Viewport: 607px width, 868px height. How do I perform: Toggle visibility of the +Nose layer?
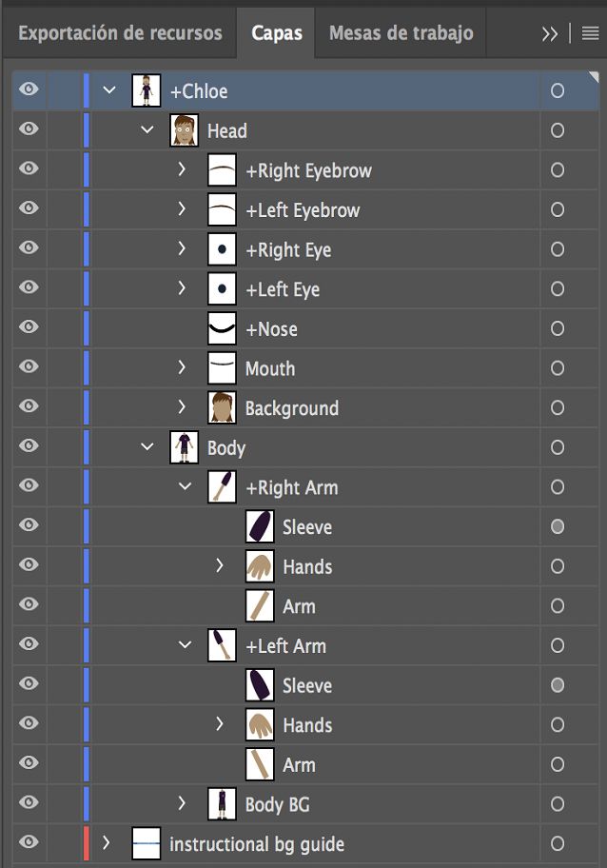(27, 328)
